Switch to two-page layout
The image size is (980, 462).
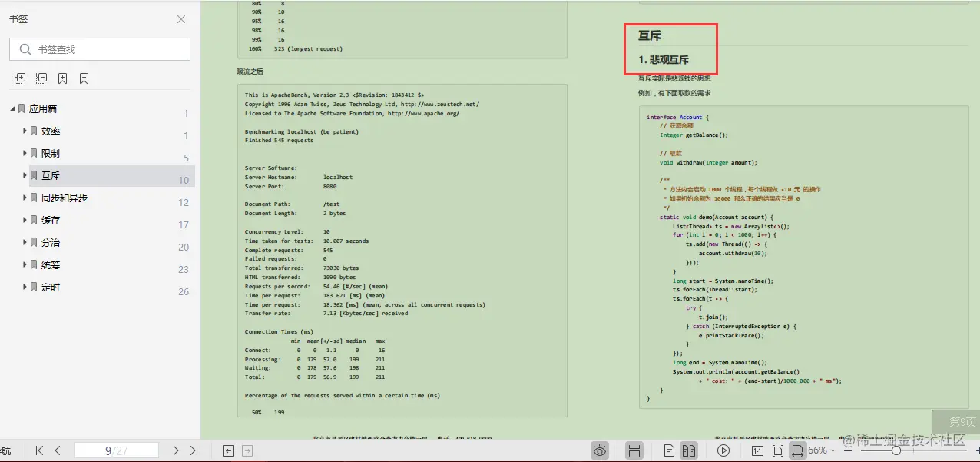click(x=689, y=450)
